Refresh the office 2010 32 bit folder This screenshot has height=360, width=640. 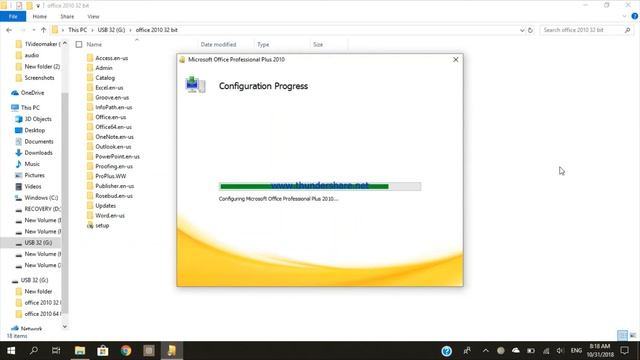coord(530,30)
